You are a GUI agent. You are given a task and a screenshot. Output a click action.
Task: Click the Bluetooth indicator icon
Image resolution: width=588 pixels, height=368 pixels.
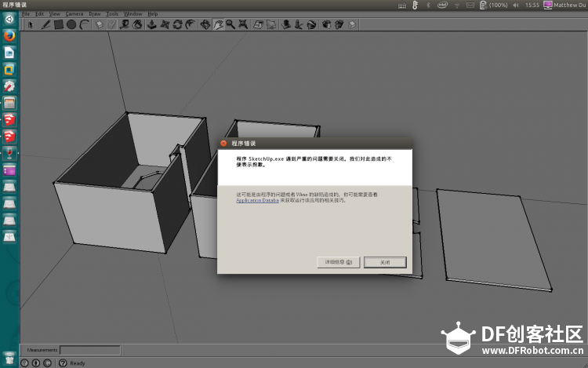point(428,5)
